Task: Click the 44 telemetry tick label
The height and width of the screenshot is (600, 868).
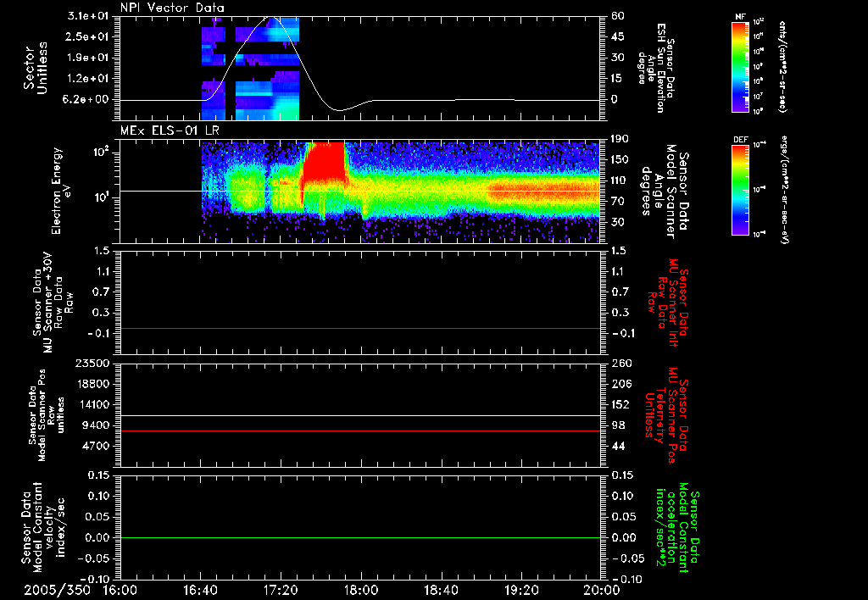Action: point(618,446)
